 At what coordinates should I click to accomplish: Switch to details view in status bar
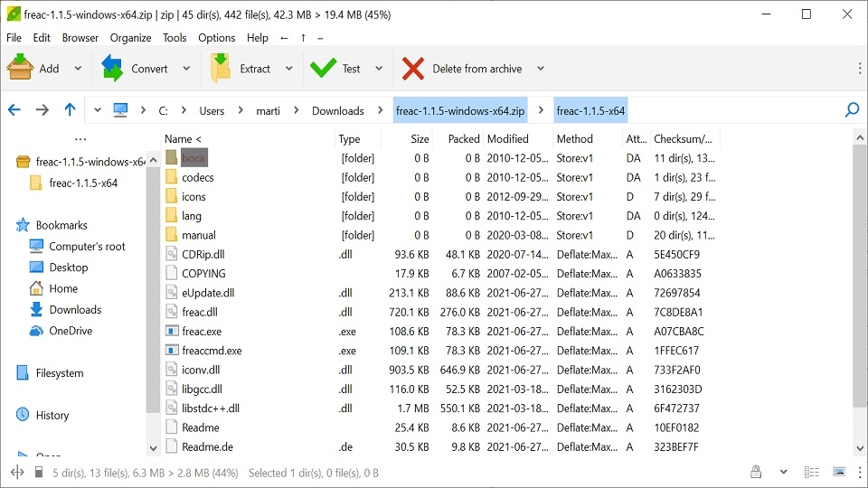click(x=813, y=473)
